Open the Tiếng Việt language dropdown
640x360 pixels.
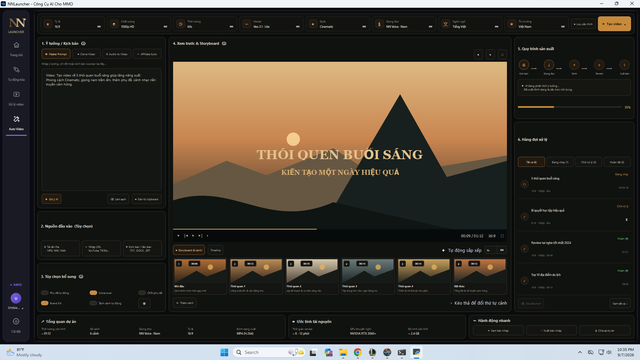(470, 24)
